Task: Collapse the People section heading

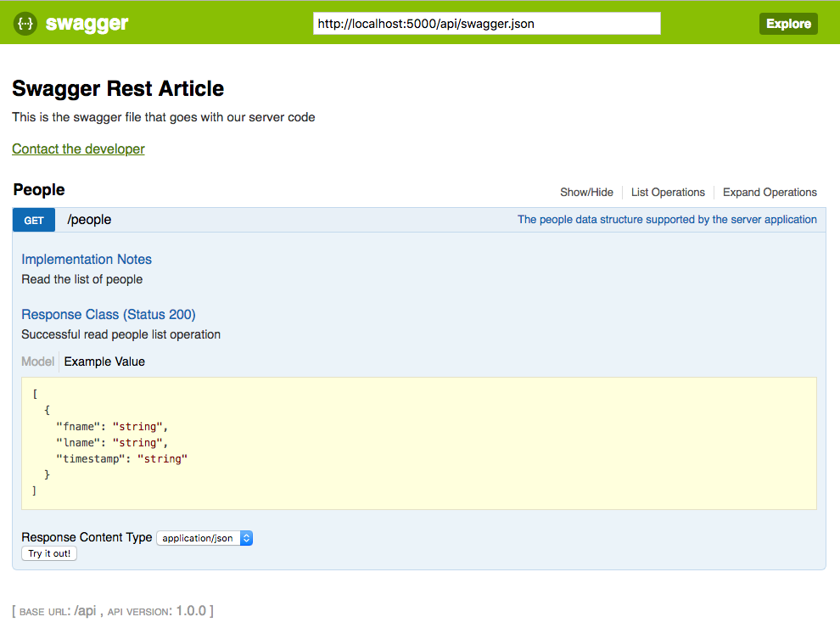Action: tap(38, 190)
